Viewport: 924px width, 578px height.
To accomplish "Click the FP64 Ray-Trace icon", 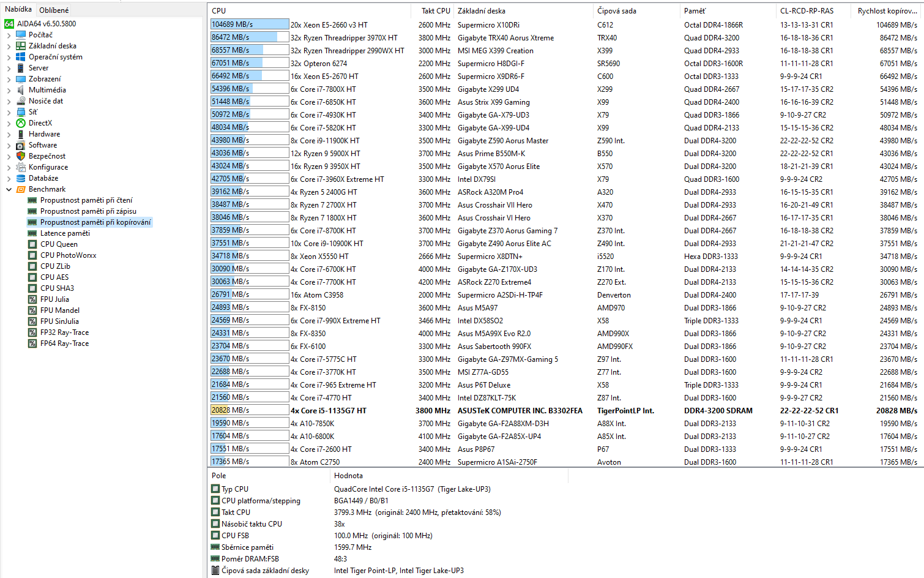I will pyautogui.click(x=32, y=343).
